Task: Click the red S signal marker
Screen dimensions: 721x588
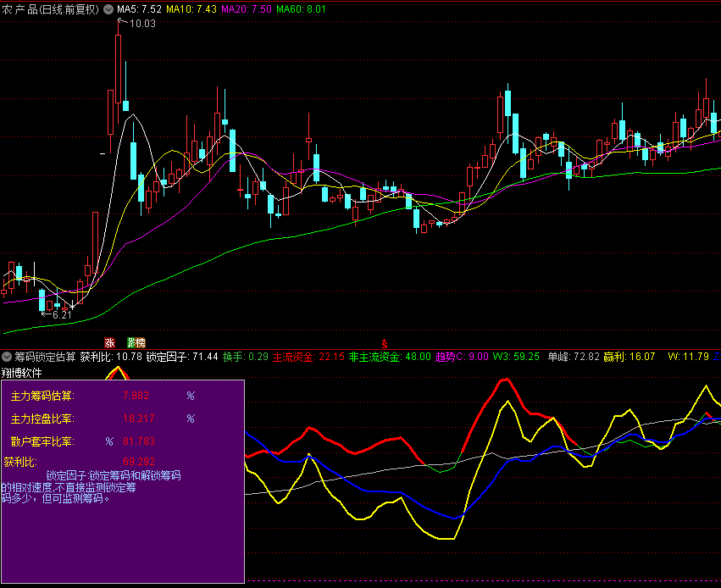Action: (385, 343)
